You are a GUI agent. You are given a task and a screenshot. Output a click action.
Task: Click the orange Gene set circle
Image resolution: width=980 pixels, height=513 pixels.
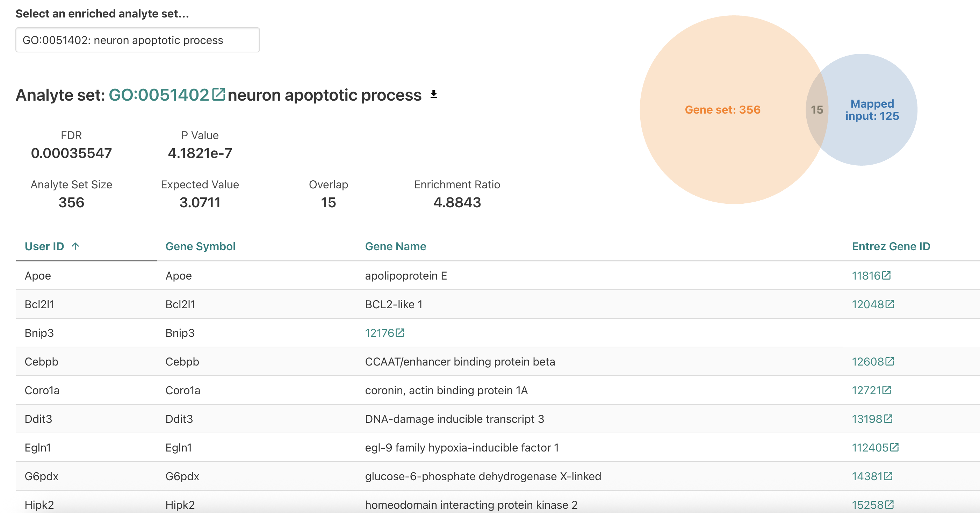pyautogui.click(x=723, y=110)
